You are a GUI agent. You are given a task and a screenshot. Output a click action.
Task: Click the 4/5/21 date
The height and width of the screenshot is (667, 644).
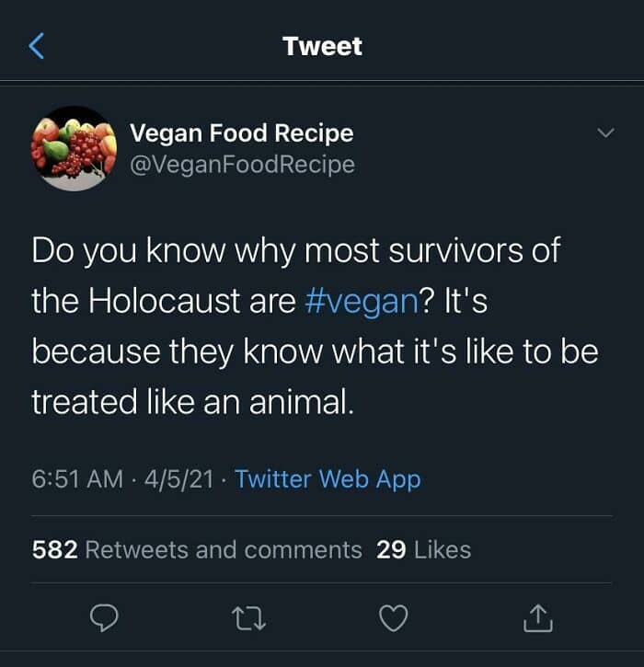click(180, 478)
